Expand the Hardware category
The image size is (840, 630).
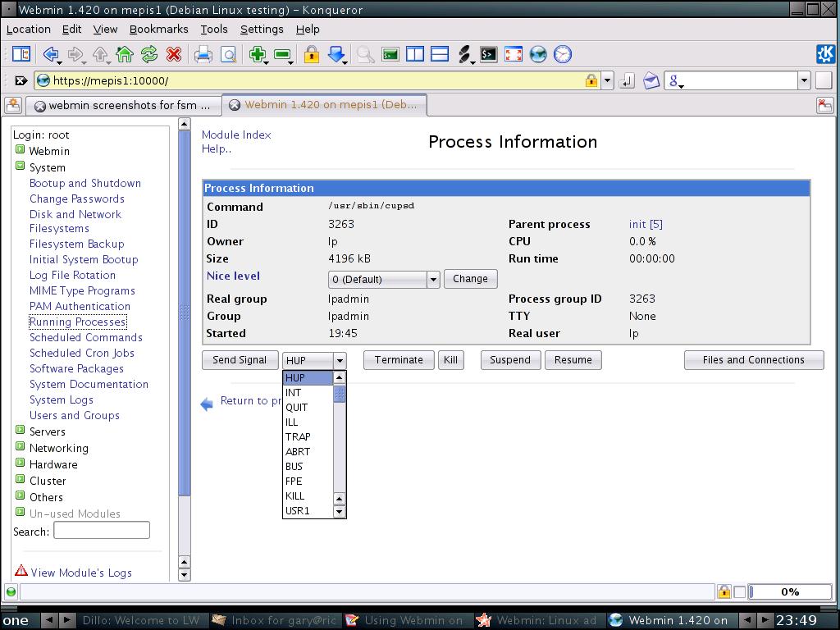[20, 463]
